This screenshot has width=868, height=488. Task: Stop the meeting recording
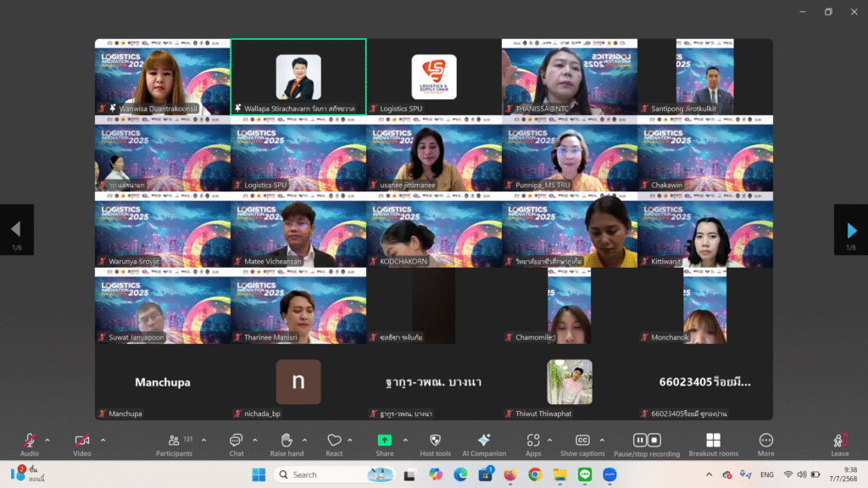[654, 440]
